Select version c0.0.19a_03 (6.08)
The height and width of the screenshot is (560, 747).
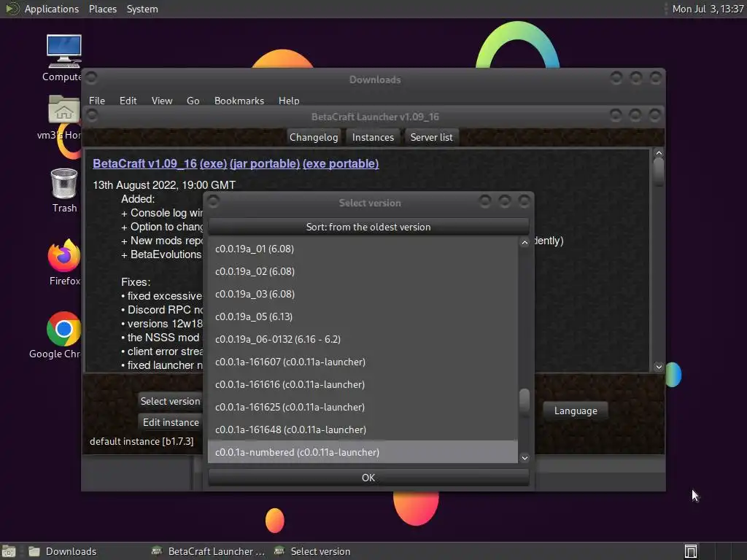click(x=363, y=295)
